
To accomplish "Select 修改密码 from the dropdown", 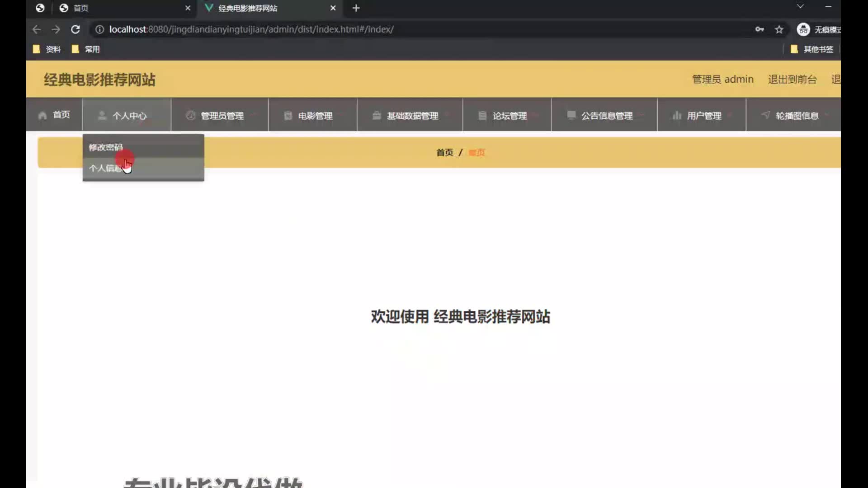I will coord(106,147).
